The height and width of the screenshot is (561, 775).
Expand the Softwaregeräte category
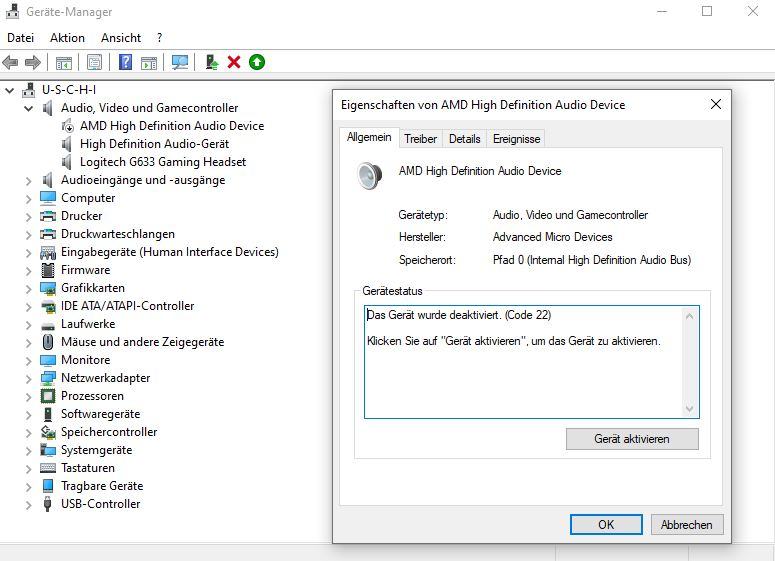(x=29, y=415)
